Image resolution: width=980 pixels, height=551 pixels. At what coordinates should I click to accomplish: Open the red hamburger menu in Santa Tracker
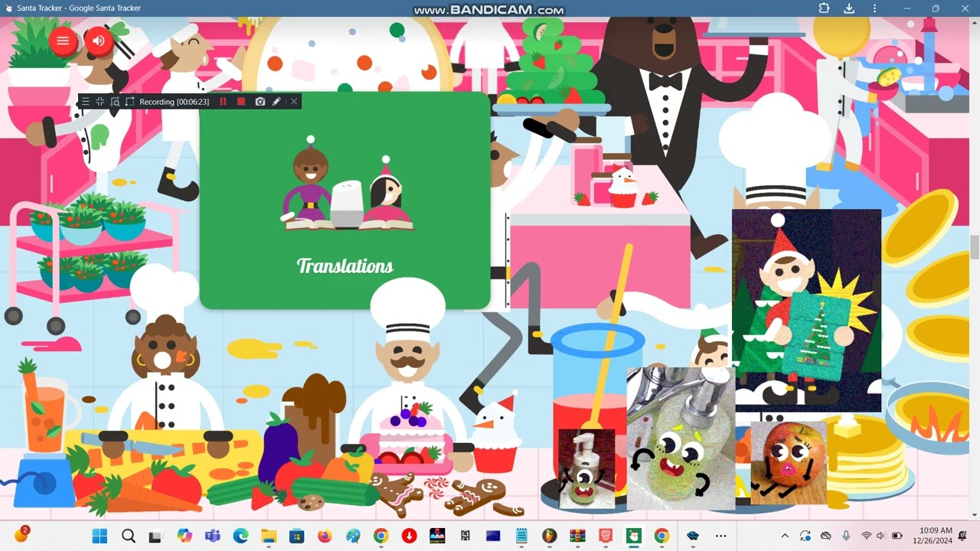[x=63, y=41]
